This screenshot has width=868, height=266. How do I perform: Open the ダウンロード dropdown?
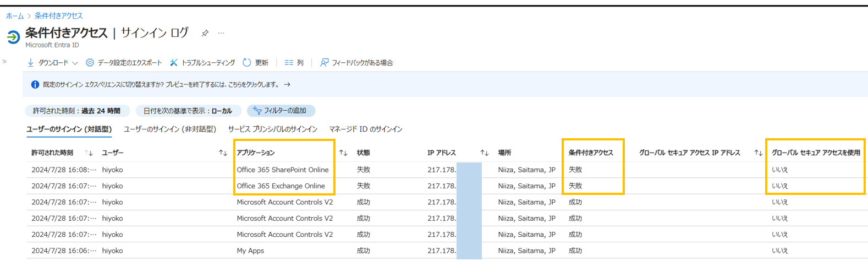pyautogui.click(x=53, y=63)
